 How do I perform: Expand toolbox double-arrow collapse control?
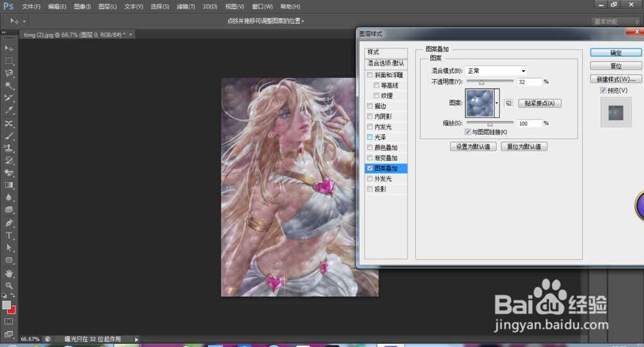pyautogui.click(x=4, y=33)
